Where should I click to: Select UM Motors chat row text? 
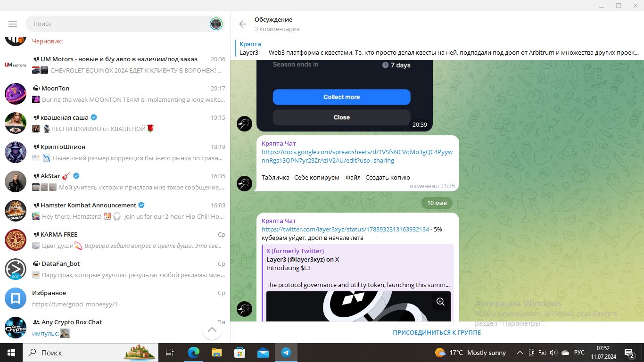click(119, 59)
